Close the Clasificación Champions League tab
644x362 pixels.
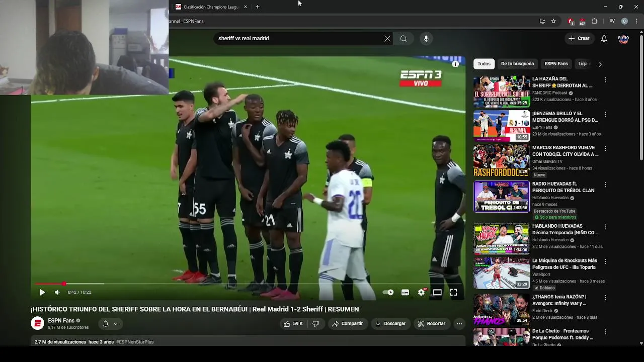(246, 7)
